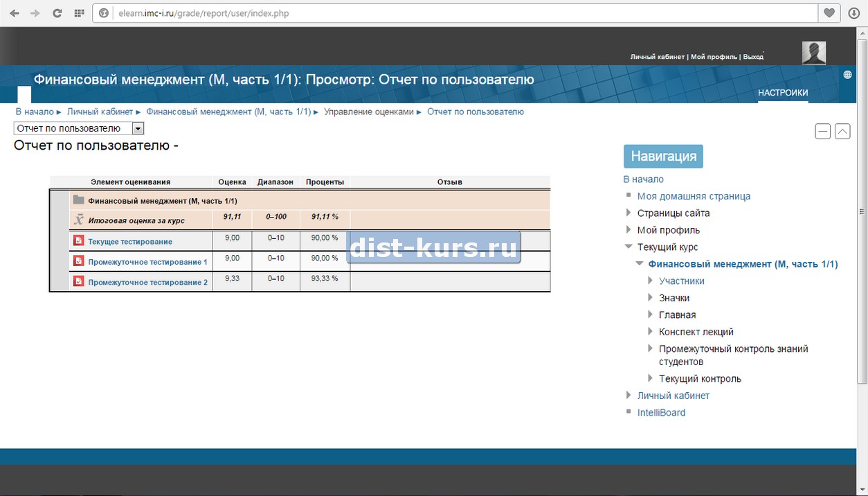Image resolution: width=868 pixels, height=496 pixels.
Task: Open Промежуточный контроль знаний студентов item
Action: [734, 355]
